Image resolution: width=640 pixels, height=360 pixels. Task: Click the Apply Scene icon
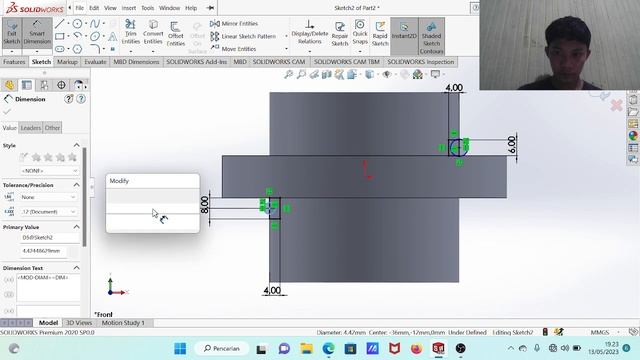[418, 74]
